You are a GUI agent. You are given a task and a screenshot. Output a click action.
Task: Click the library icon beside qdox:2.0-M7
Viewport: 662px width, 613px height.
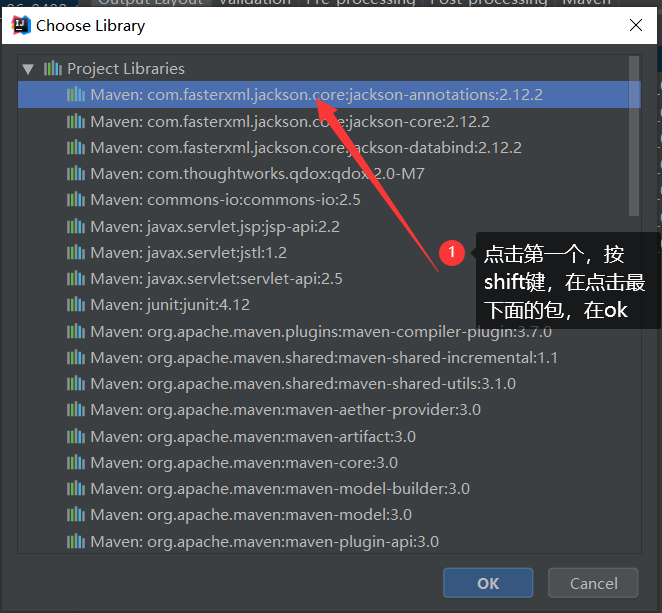point(76,174)
